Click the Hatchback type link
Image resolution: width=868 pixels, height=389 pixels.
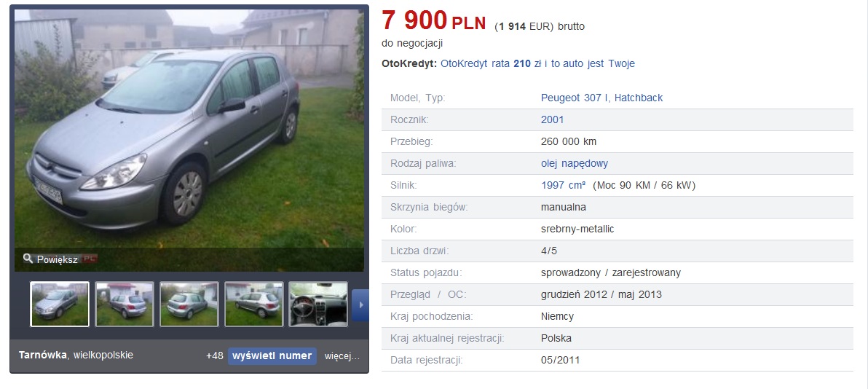click(x=639, y=98)
